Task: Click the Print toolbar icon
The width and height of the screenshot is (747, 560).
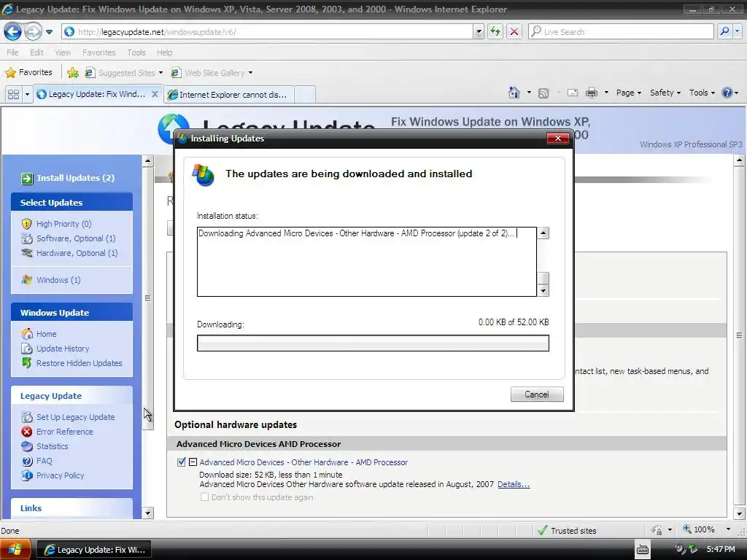Action: pyautogui.click(x=591, y=93)
